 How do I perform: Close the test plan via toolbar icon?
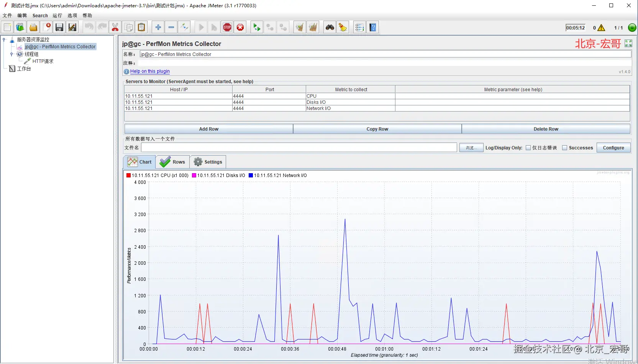point(47,27)
